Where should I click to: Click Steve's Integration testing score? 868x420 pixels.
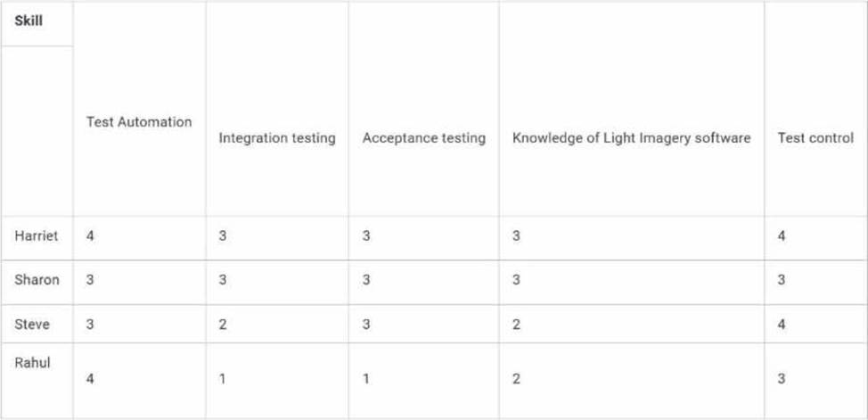pos(223,325)
